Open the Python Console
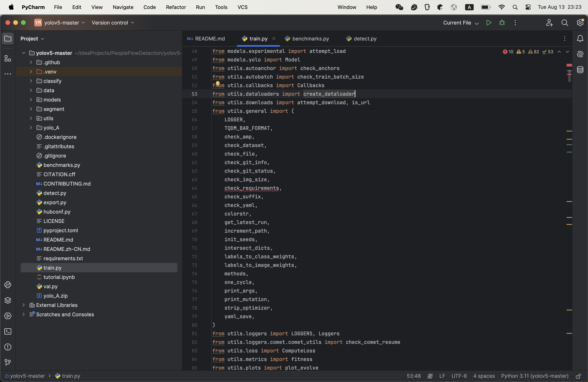The height and width of the screenshot is (382, 588). pos(8,285)
